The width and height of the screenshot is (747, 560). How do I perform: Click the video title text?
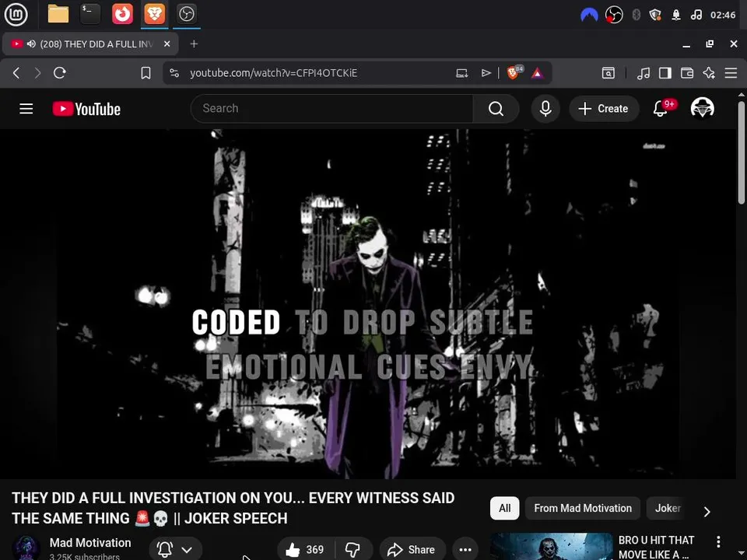[x=233, y=508]
